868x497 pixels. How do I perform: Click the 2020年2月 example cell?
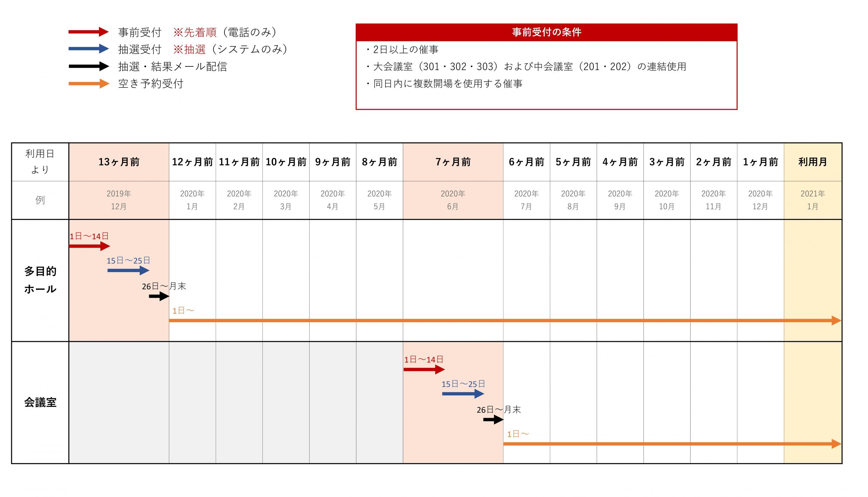239,200
